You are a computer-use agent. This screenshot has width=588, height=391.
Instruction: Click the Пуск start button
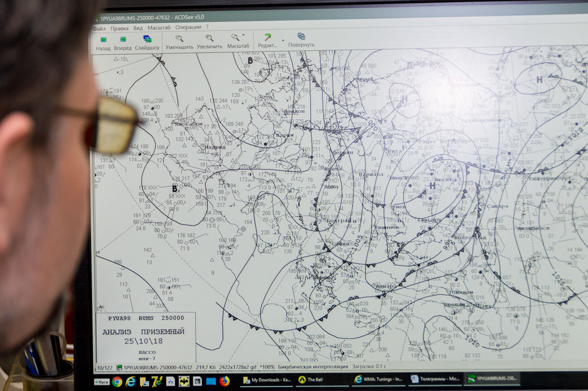(x=102, y=382)
